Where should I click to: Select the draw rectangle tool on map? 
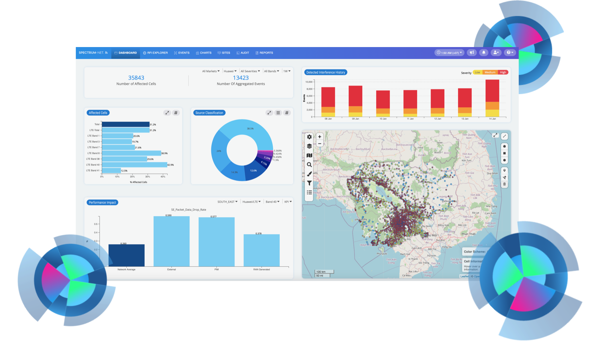pos(505,153)
